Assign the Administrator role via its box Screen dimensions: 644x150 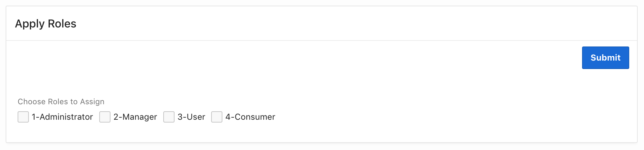[23, 117]
